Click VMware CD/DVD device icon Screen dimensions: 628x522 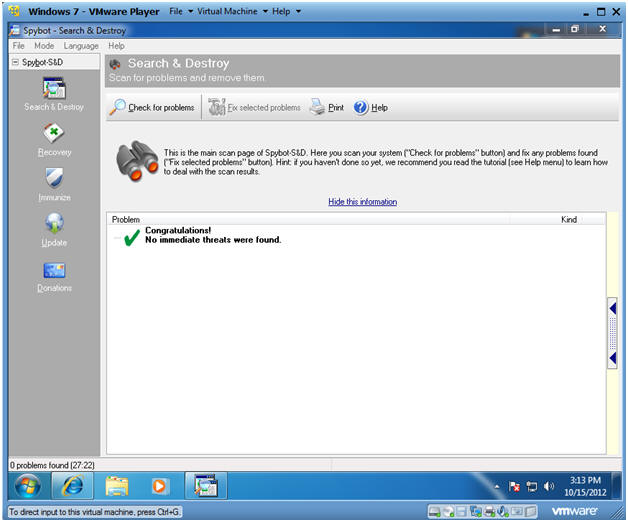click(449, 511)
